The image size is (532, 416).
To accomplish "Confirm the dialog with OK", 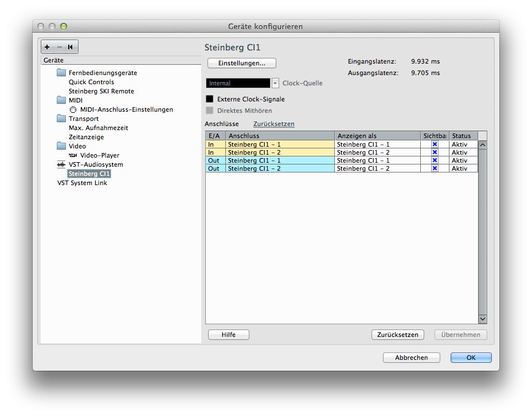I will [x=471, y=358].
